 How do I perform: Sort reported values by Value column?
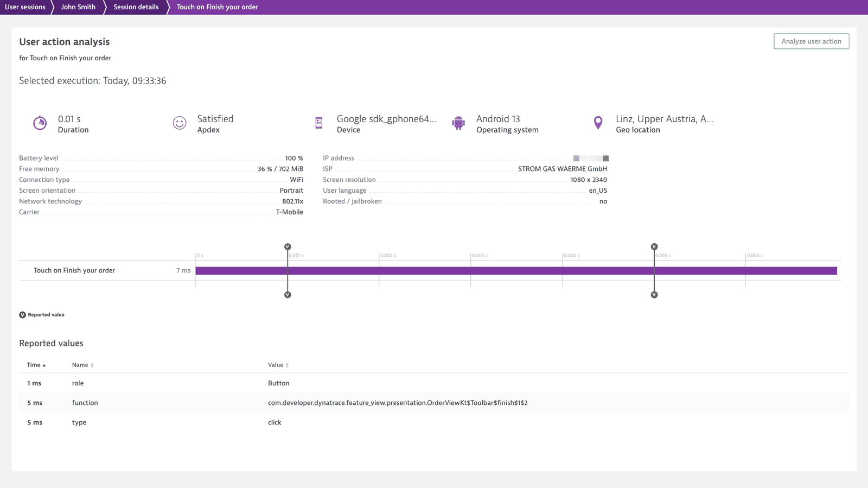click(278, 365)
